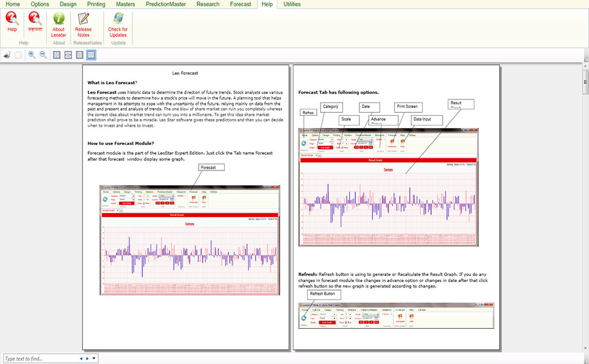Select the two-page view mode
The image size is (589, 364).
91,55
